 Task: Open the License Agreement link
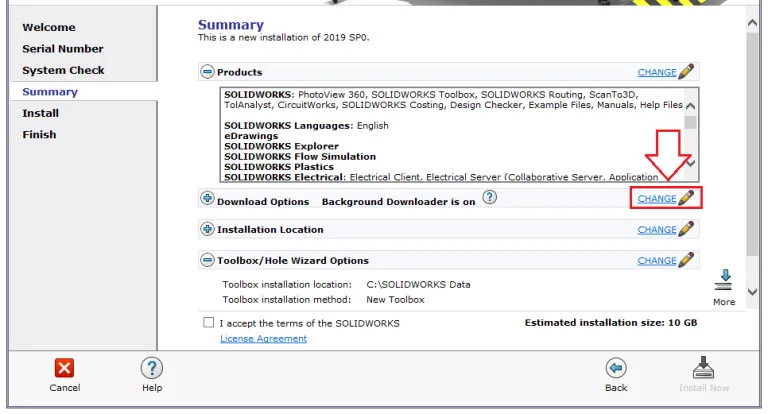tap(264, 339)
